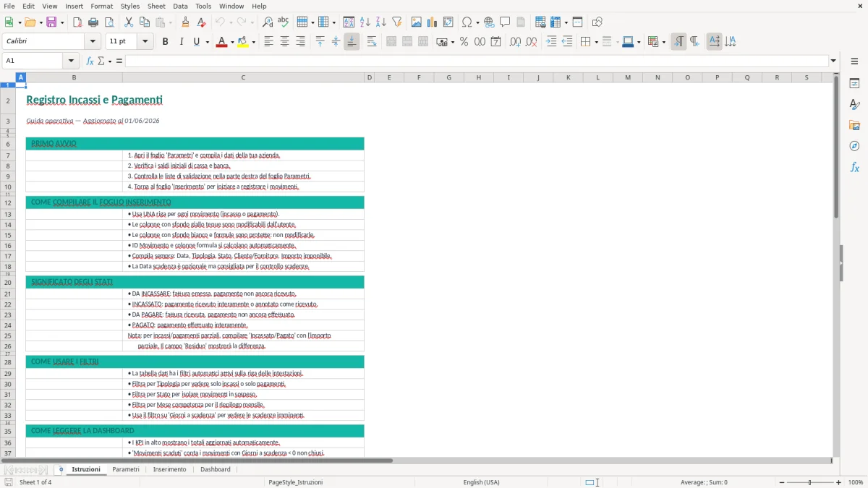Viewport: 868px width, 488px height.
Task: Open Find & Replace
Action: (268, 22)
